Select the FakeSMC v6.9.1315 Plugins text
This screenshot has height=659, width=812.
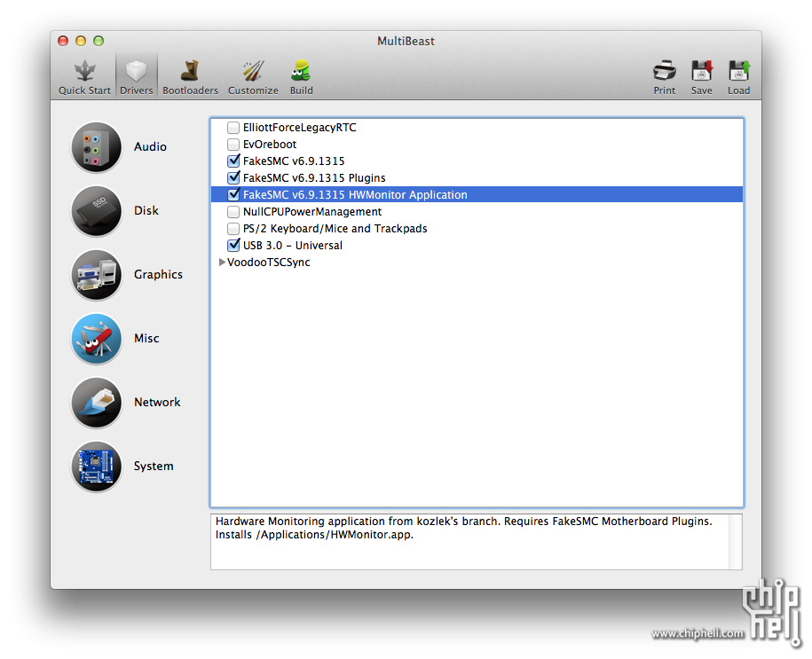pyautogui.click(x=314, y=178)
